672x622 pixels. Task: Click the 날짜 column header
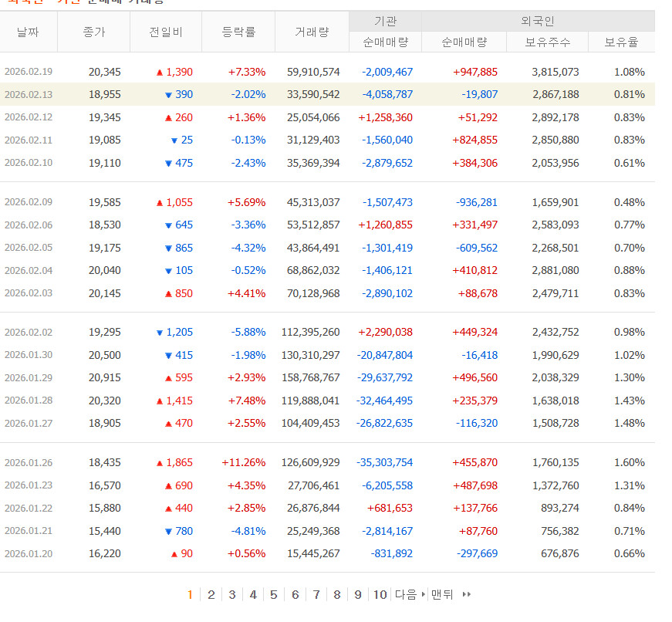[x=28, y=32]
